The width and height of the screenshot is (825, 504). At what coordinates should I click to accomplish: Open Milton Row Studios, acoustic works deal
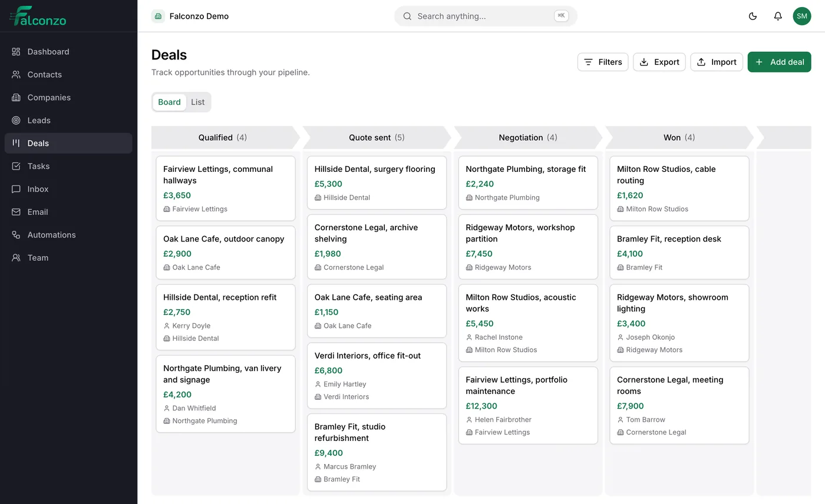(x=528, y=323)
